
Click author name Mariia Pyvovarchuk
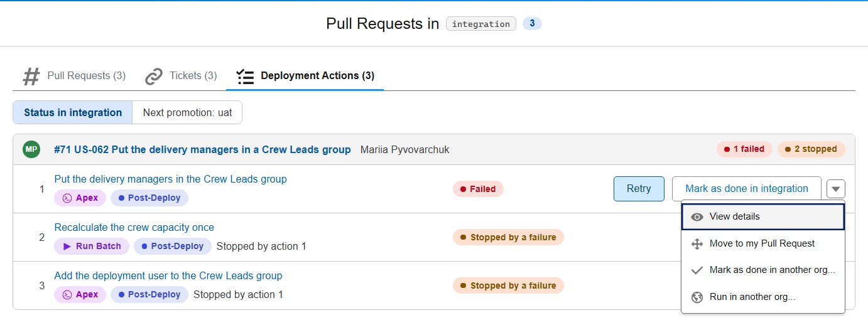click(405, 149)
